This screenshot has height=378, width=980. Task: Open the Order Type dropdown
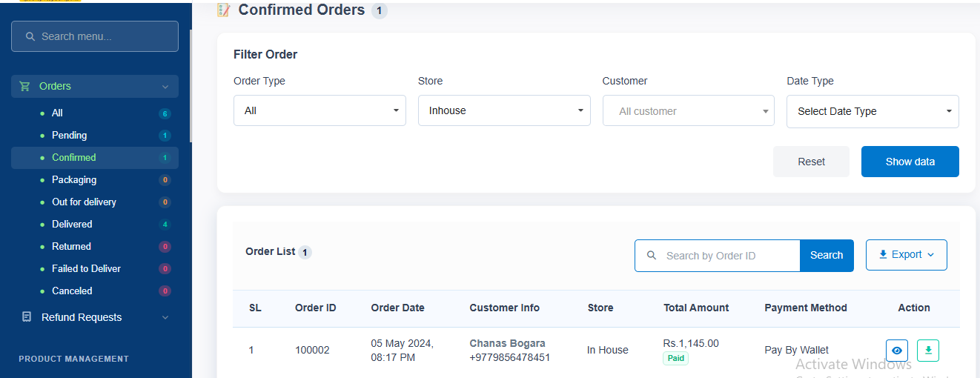pyautogui.click(x=320, y=110)
